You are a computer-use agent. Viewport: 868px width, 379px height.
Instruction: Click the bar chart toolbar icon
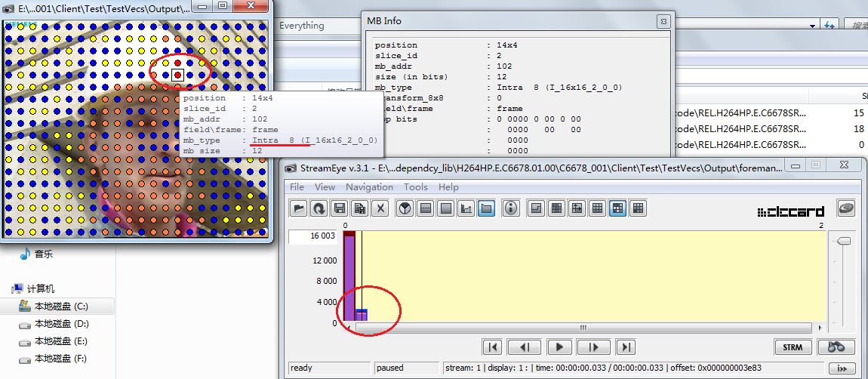(x=466, y=208)
